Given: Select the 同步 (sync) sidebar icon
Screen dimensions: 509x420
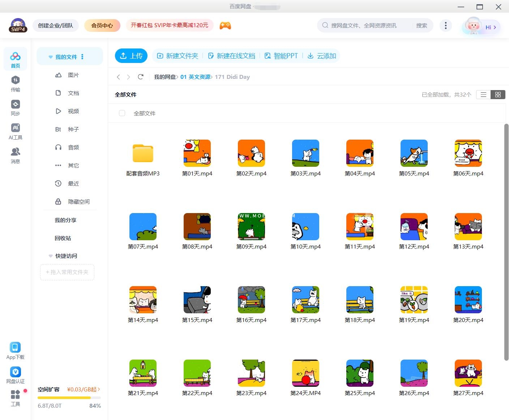Looking at the screenshot, I should [15, 107].
